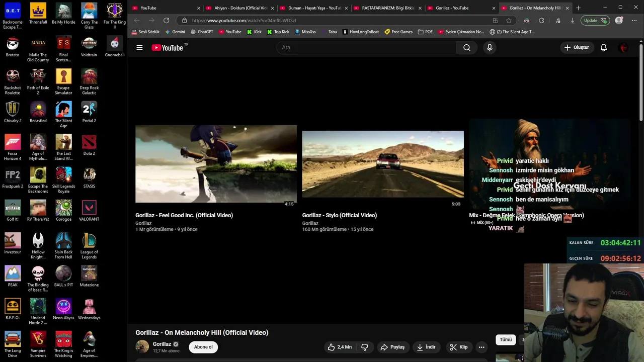Image resolution: width=644 pixels, height=362 pixels.
Task: Open browser downloads icon
Action: 572,21
